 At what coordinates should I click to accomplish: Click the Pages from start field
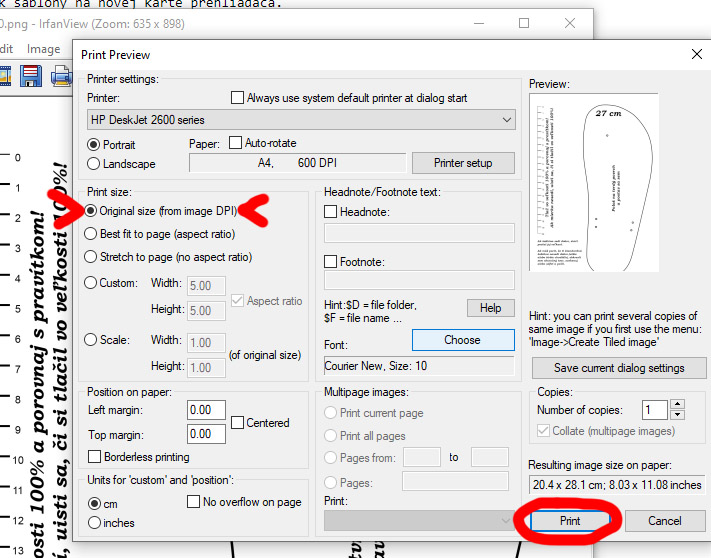pyautogui.click(x=422, y=457)
